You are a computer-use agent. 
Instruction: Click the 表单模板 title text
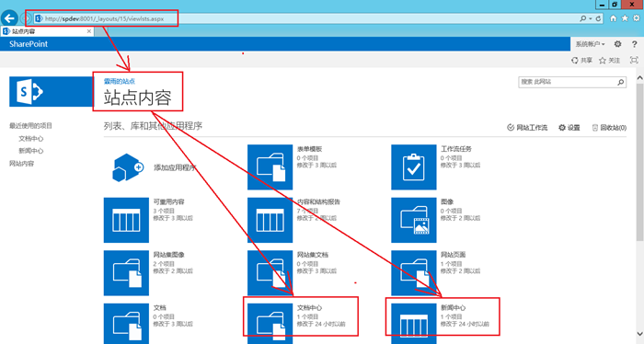click(x=310, y=149)
